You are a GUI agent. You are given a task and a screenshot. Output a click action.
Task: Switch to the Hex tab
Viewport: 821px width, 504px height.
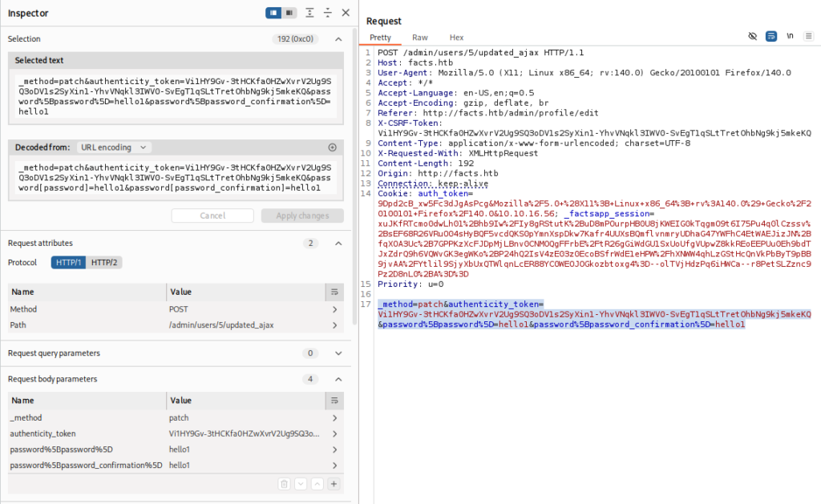pyautogui.click(x=456, y=38)
